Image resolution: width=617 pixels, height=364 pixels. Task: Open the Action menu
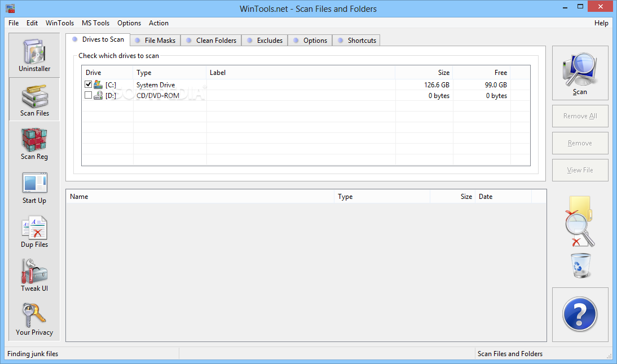click(158, 23)
